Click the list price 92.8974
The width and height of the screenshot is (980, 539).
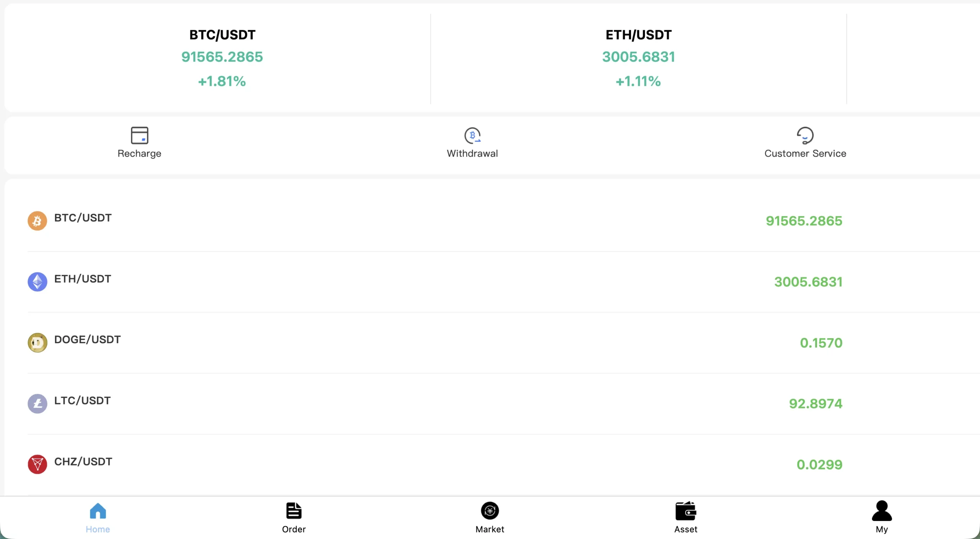pos(816,403)
